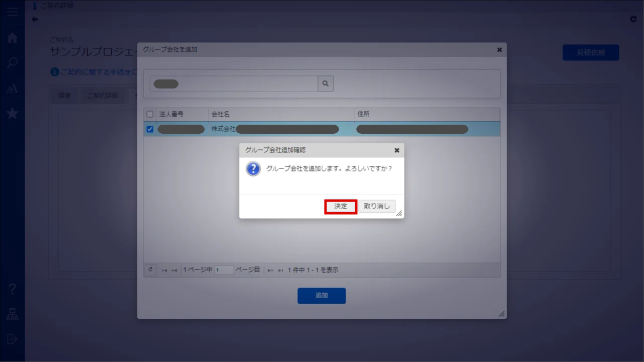Viewport: 644px width, 362px height.
Task: Uncheck the selected company row checkbox
Action: [149, 129]
